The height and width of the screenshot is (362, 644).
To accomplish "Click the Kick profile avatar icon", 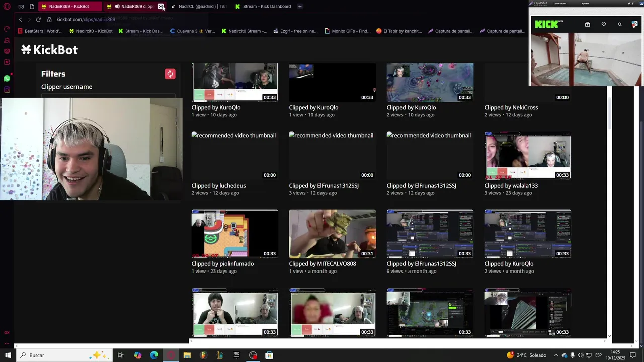I will pos(635,24).
